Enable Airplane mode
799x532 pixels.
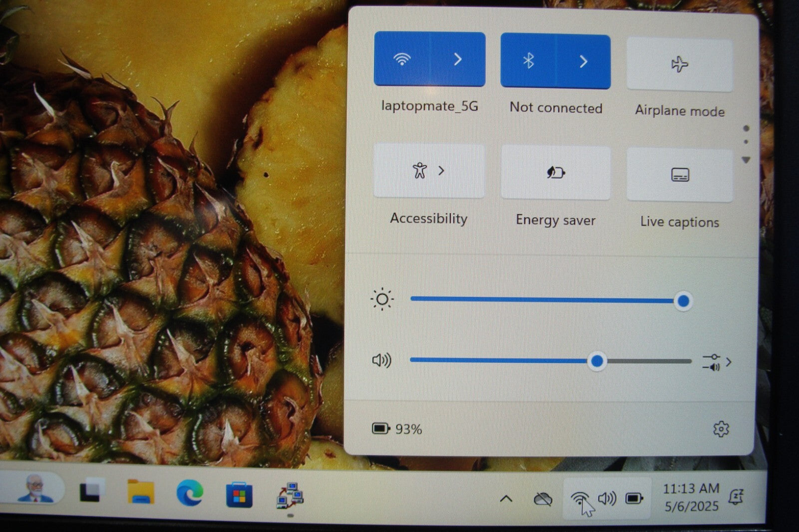pos(679,64)
